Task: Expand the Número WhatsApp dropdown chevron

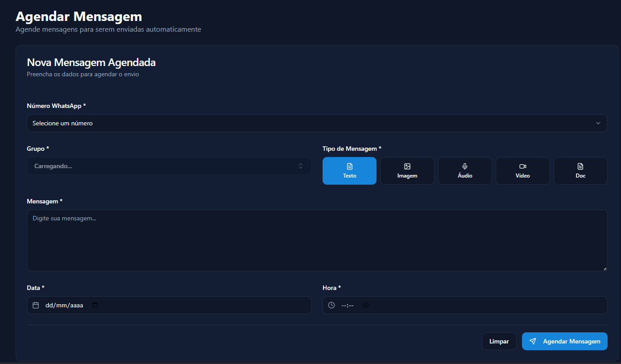Action: click(598, 123)
